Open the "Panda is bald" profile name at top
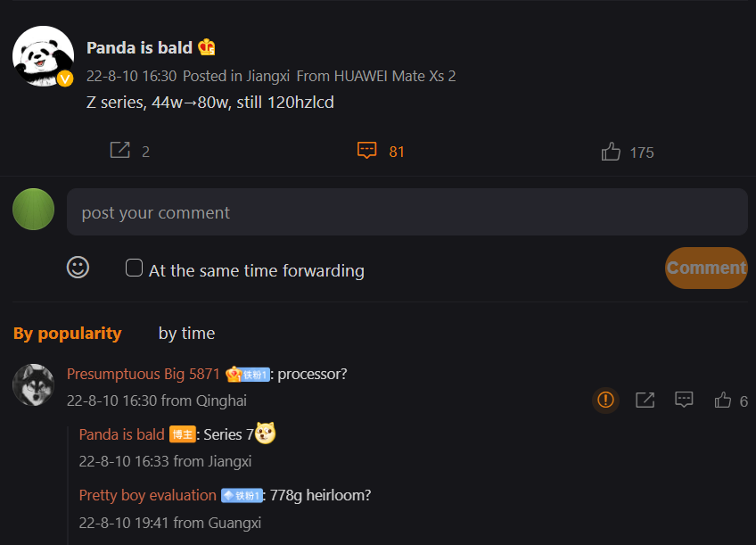756x545 pixels. 141,47
